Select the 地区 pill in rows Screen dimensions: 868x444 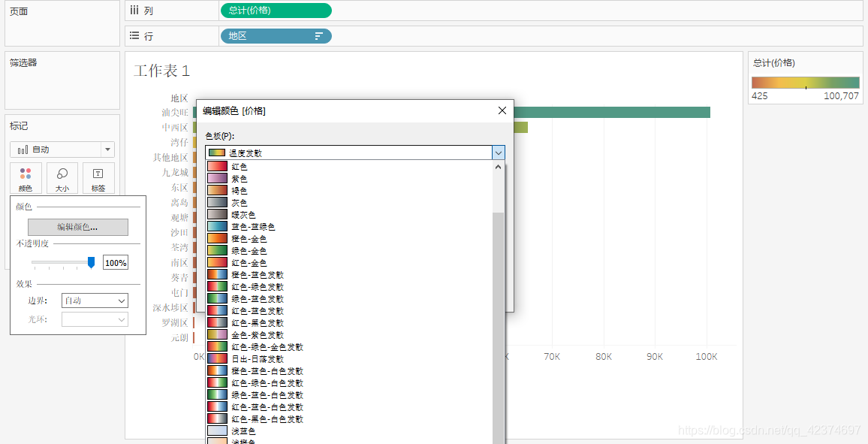point(276,36)
